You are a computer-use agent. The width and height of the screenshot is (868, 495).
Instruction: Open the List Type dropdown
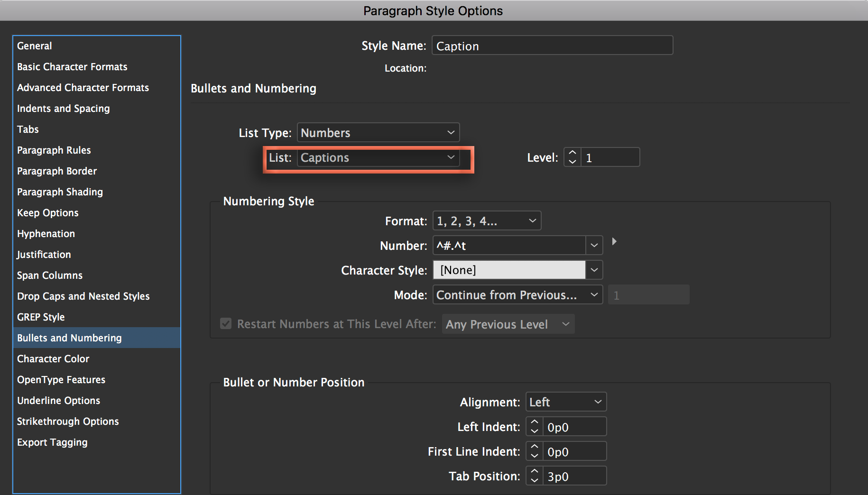[378, 133]
